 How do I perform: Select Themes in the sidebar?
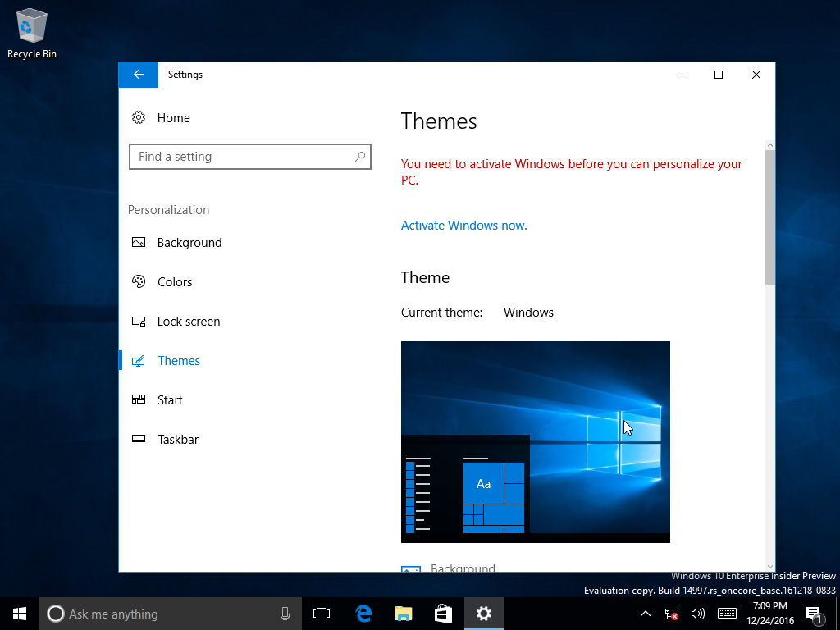point(166,361)
